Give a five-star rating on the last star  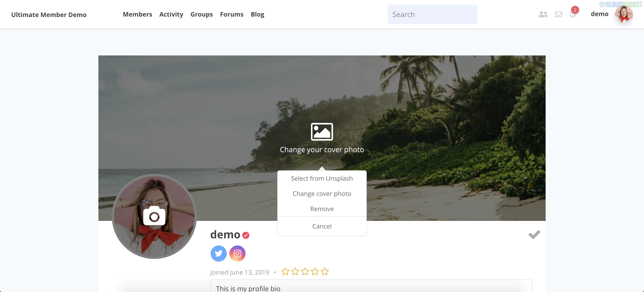click(325, 272)
